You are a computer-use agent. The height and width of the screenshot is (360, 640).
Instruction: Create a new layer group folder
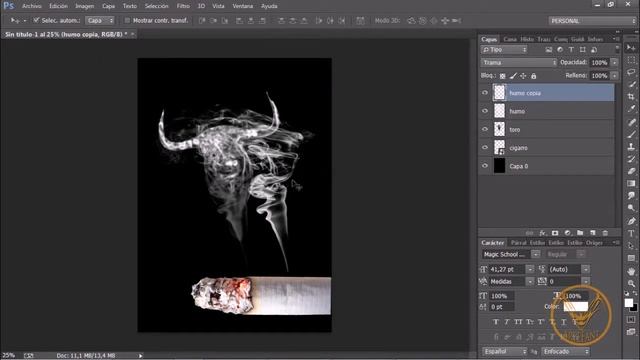580,233
